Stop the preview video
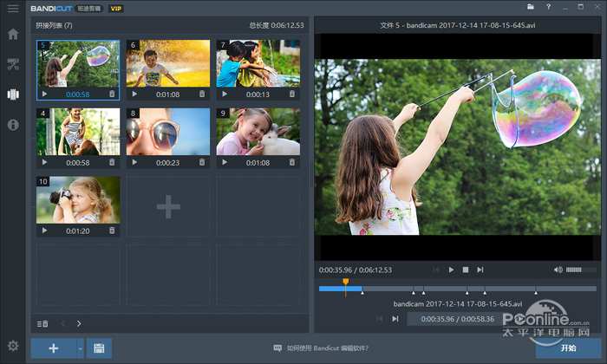 tap(466, 270)
